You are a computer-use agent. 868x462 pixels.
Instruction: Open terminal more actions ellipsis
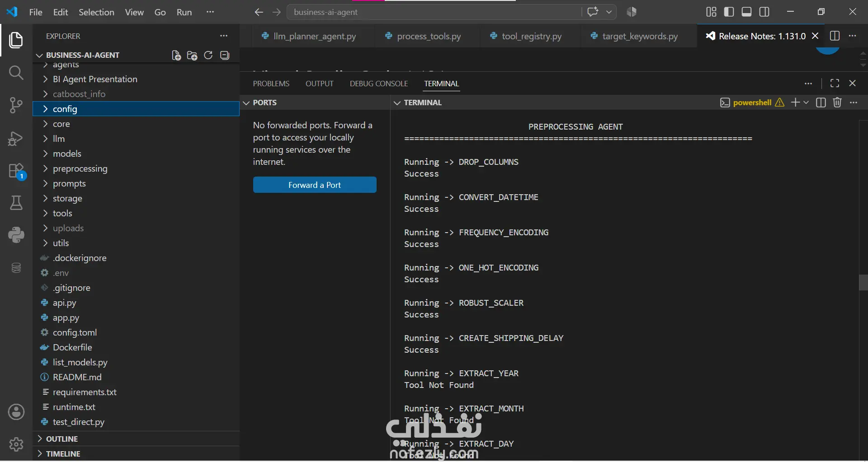[x=854, y=103]
